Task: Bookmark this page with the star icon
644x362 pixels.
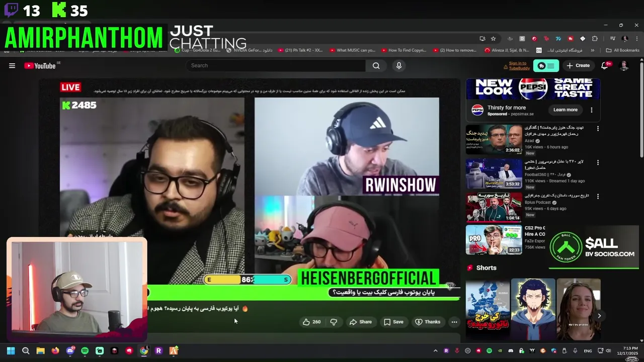Action: pos(493,39)
